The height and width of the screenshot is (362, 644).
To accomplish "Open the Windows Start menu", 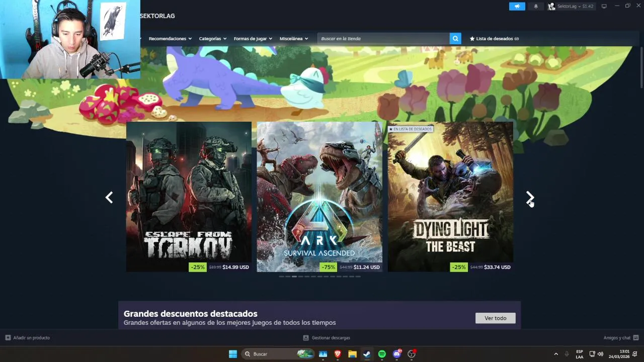I will (233, 354).
